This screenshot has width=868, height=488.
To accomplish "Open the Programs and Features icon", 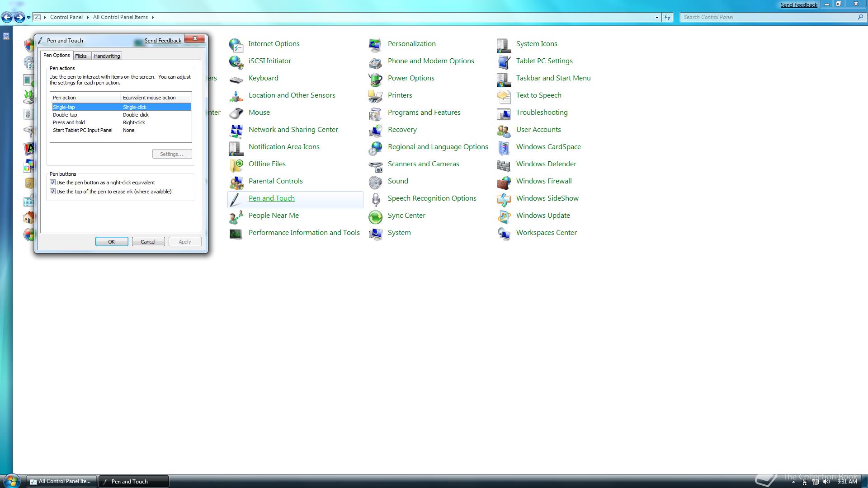I will (x=375, y=113).
